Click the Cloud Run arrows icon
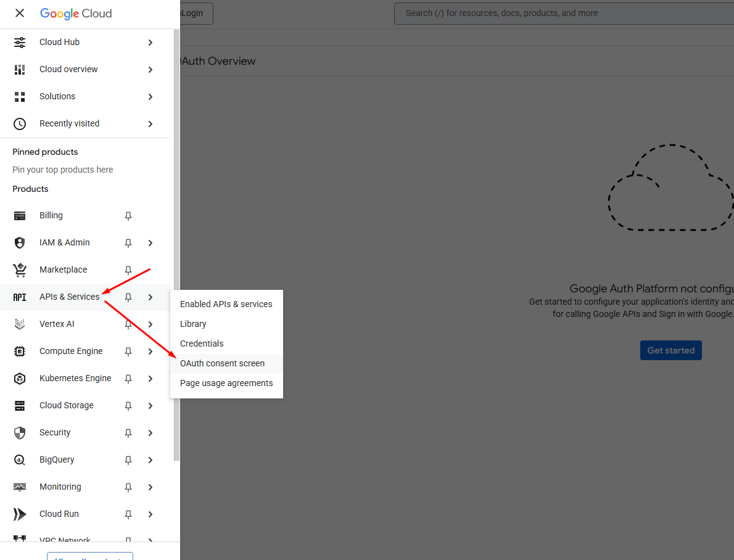 pos(20,514)
